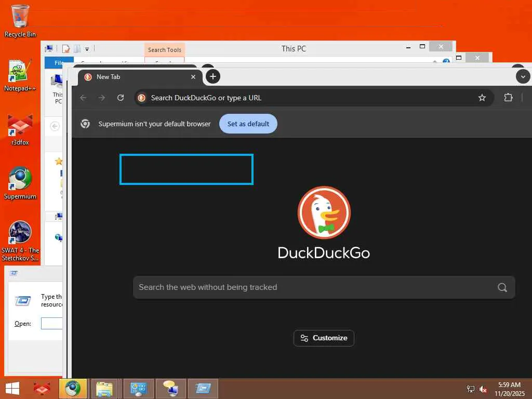Select the r3dfox desktop shortcut
Viewport: 532px width, 399px height.
tap(20, 129)
